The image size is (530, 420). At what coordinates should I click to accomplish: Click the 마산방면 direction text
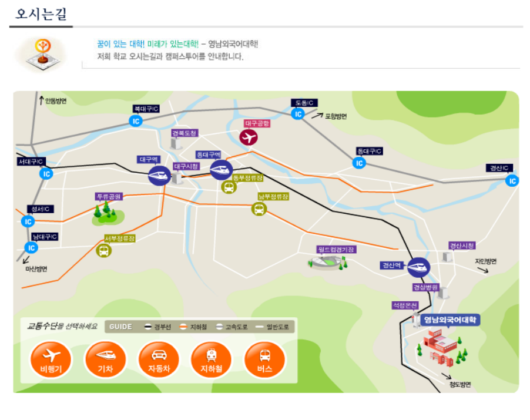tap(36, 269)
